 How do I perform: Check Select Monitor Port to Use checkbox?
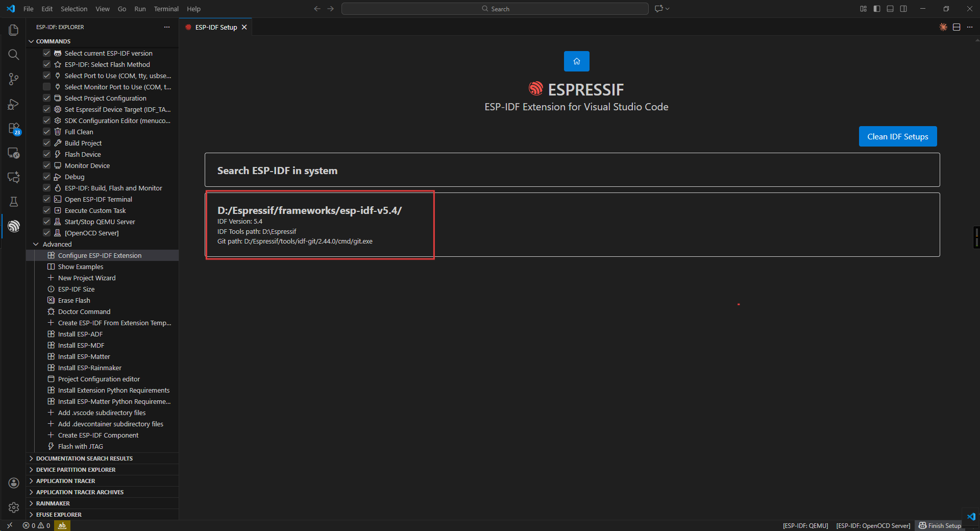(x=46, y=87)
